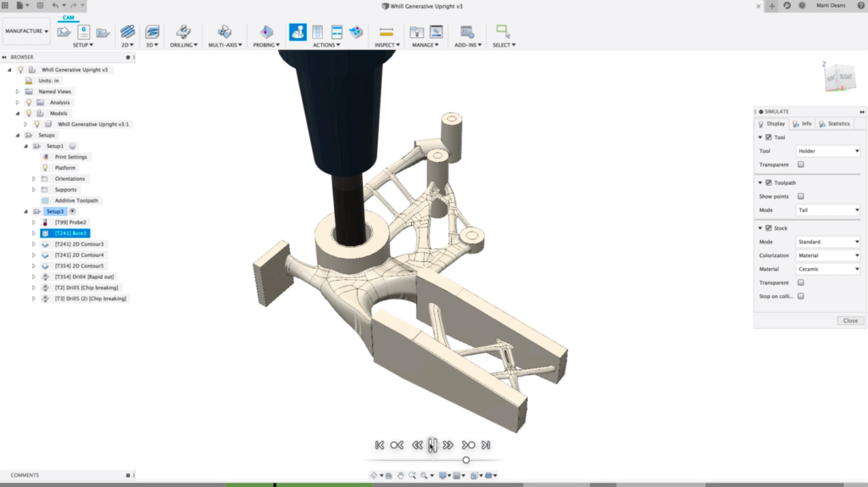Screen dimensions: 868x487
Task: Switch to the Statistics tab
Action: point(835,124)
